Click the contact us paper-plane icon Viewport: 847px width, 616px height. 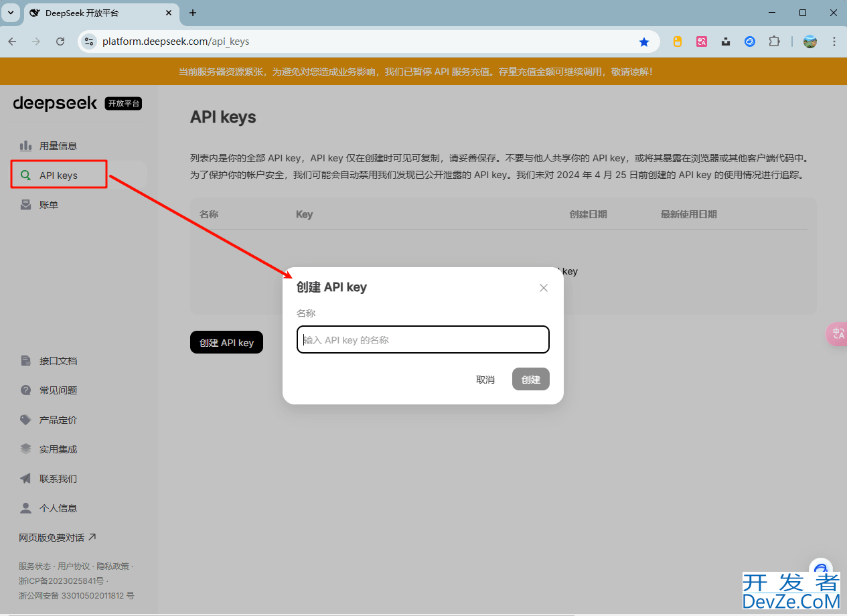coord(25,479)
